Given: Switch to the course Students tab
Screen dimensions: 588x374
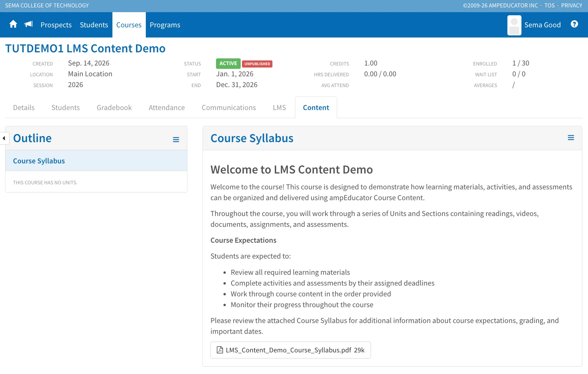Looking at the screenshot, I should pos(65,108).
